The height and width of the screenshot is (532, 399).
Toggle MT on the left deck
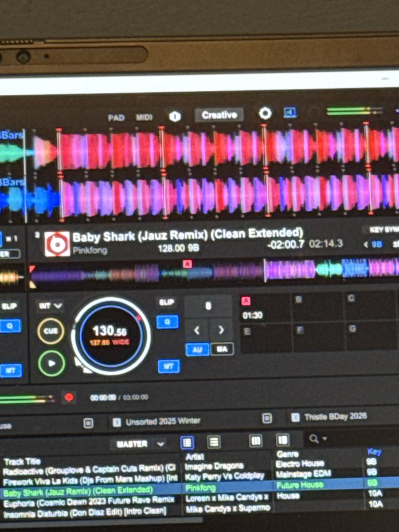click(11, 371)
